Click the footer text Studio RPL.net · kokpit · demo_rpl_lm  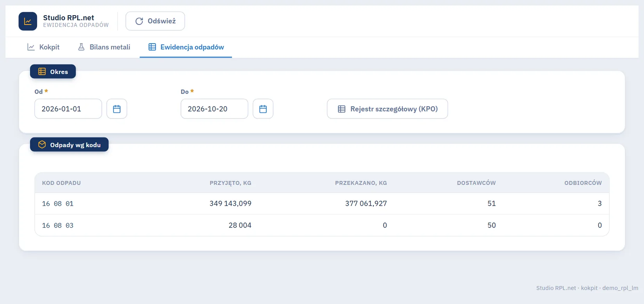click(587, 288)
